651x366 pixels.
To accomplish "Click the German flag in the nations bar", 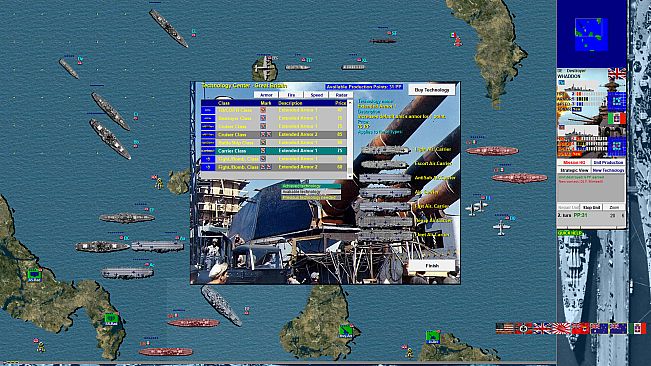I will [x=524, y=328].
